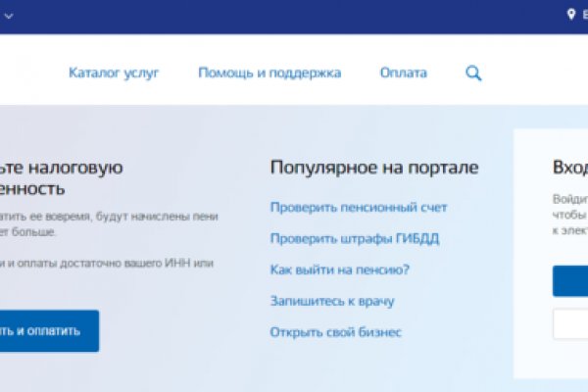Click the white button below the login button
The height and width of the screenshot is (392, 588).
pos(570,323)
